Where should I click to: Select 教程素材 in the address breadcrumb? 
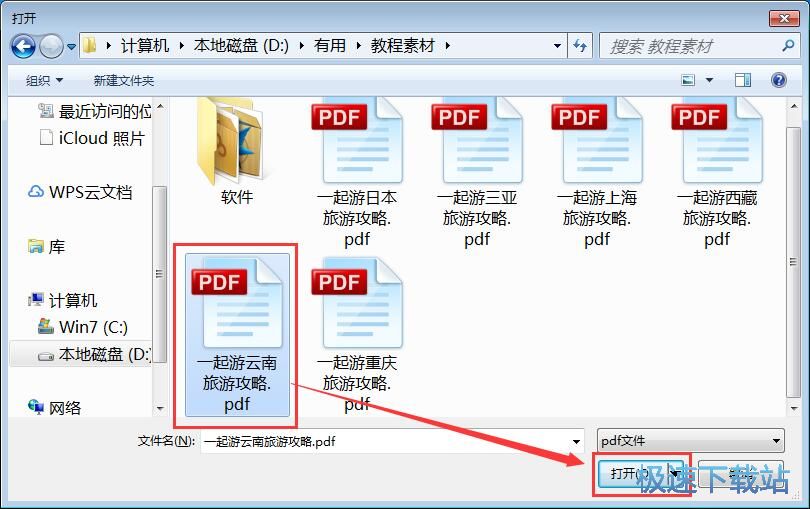[x=402, y=45]
